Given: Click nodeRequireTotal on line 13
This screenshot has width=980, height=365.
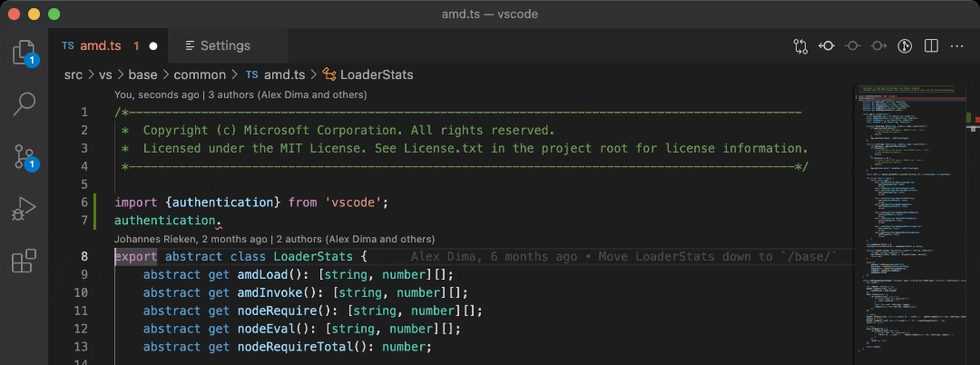Looking at the screenshot, I should 295,347.
